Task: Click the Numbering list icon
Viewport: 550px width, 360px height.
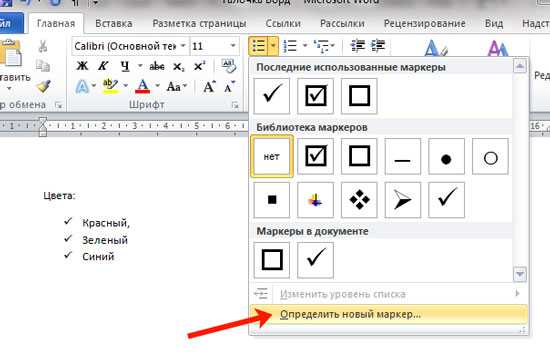Action: pos(290,46)
